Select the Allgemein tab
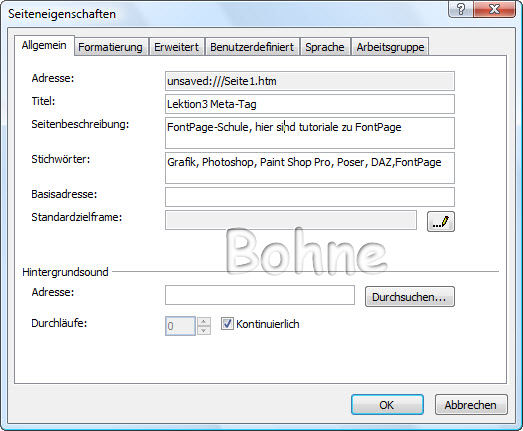Image resolution: width=523 pixels, height=431 pixels. point(44,45)
